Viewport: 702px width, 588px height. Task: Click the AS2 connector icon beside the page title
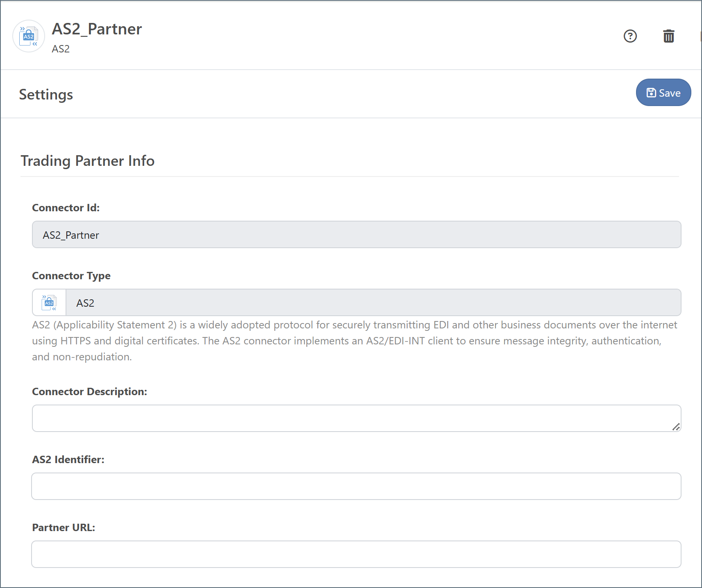click(29, 36)
